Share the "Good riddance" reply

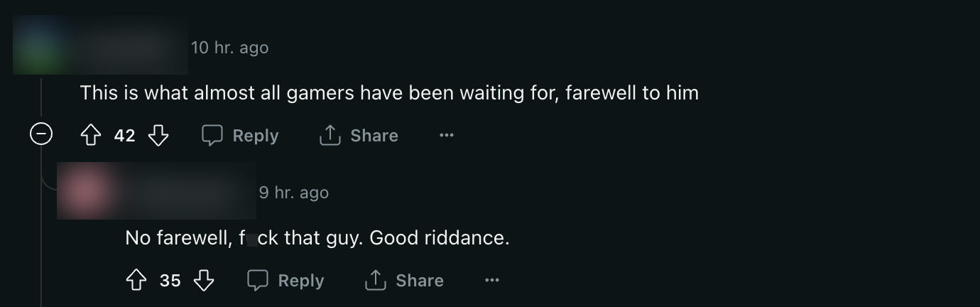pos(404,280)
